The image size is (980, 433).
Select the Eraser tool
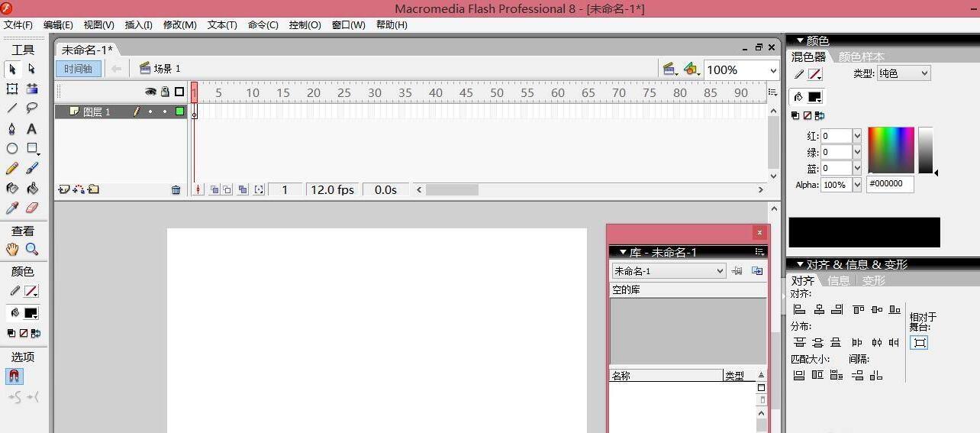point(32,208)
